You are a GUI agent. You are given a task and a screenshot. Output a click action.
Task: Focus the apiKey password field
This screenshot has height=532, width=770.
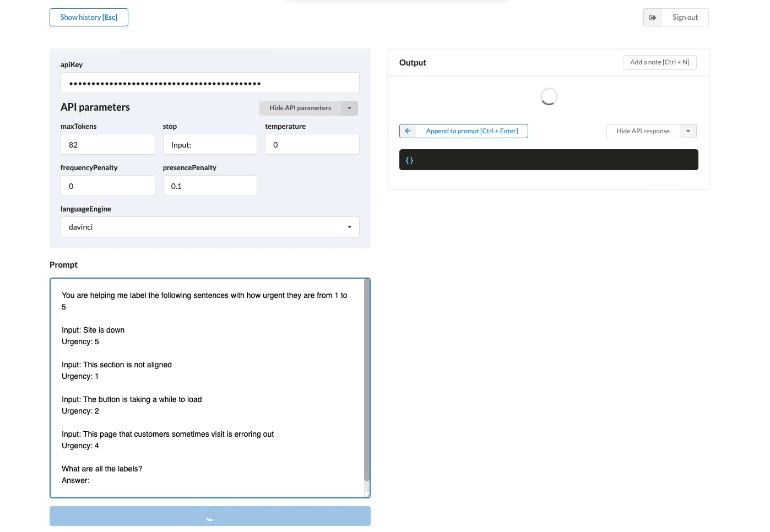[210, 83]
